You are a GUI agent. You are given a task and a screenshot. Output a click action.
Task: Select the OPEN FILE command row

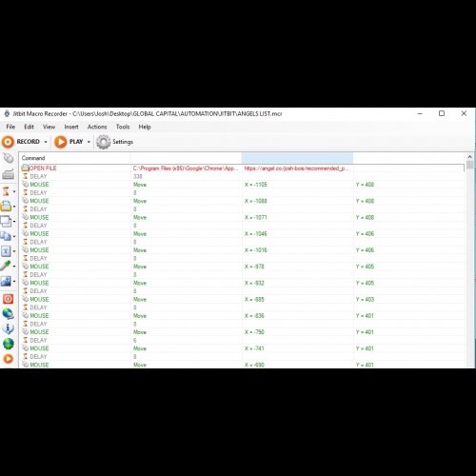tap(242, 169)
